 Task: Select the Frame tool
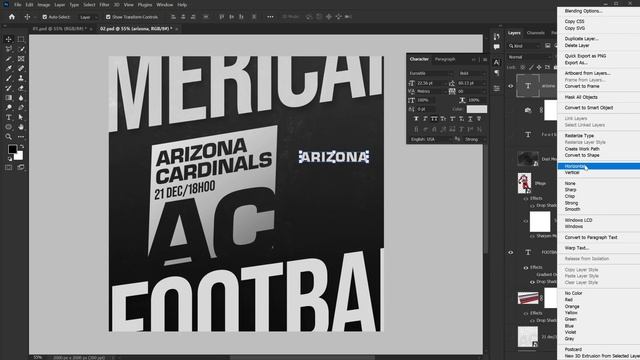click(21, 59)
